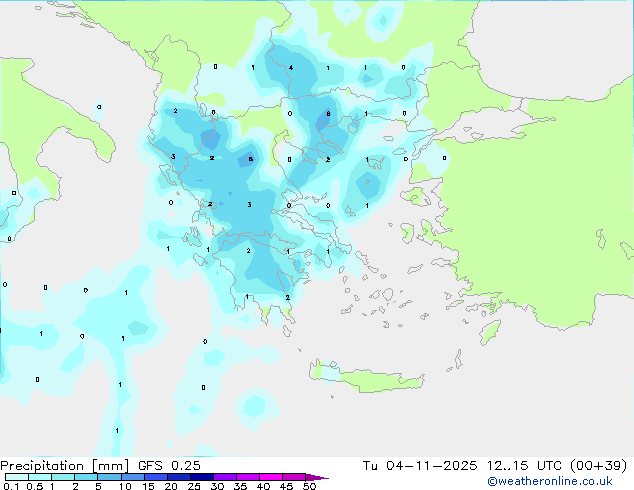The width and height of the screenshot is (634, 490).
Task: Click the legend tick label '0.5'
Action: 35,486
